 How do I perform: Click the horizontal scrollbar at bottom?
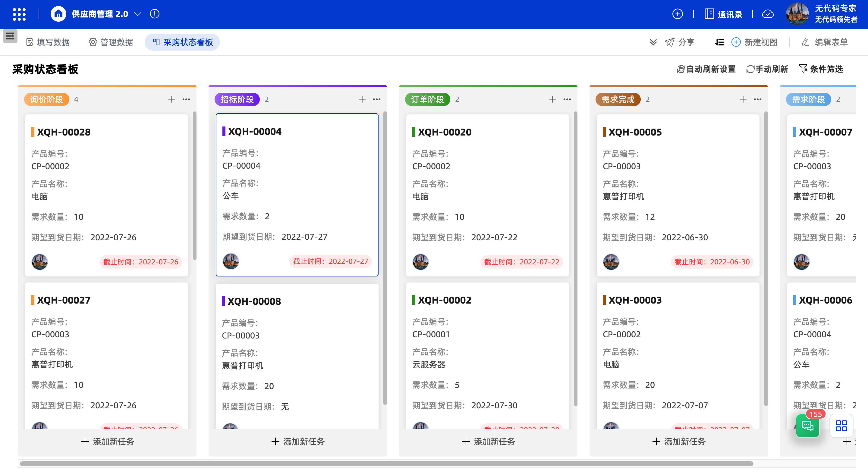[x=386, y=463]
